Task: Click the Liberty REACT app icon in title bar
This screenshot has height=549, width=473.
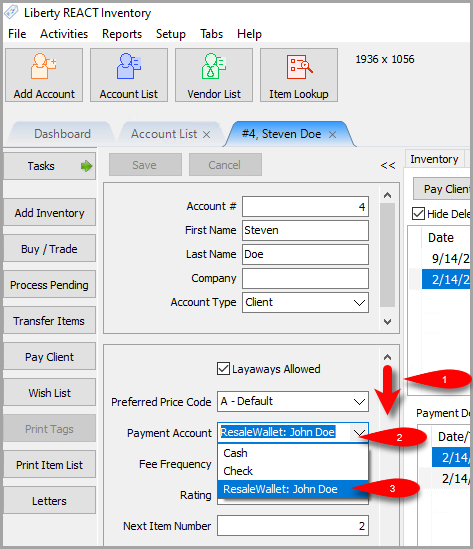Action: pos(11,12)
